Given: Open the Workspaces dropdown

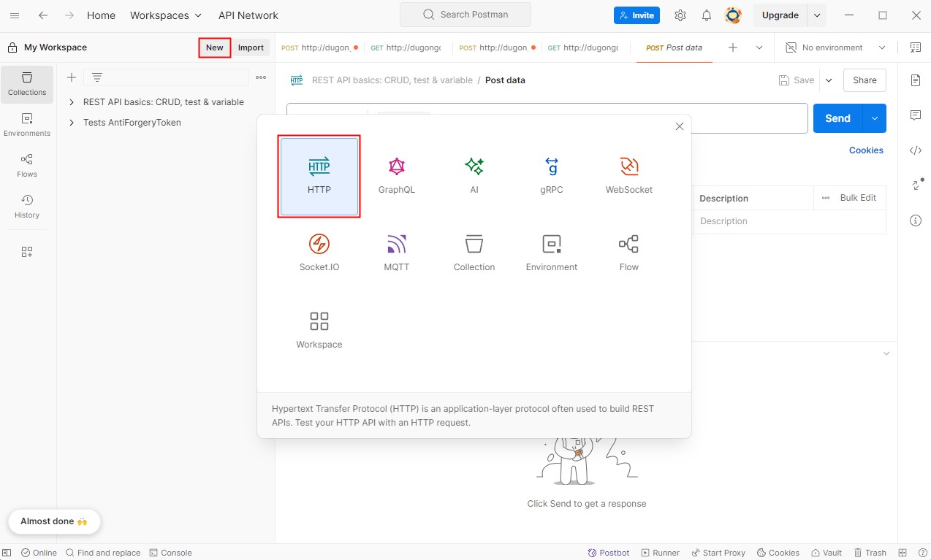Looking at the screenshot, I should point(166,15).
